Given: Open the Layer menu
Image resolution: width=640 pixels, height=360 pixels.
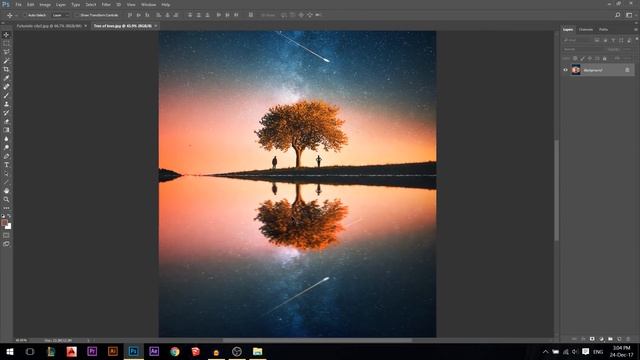Looking at the screenshot, I should [61, 4].
